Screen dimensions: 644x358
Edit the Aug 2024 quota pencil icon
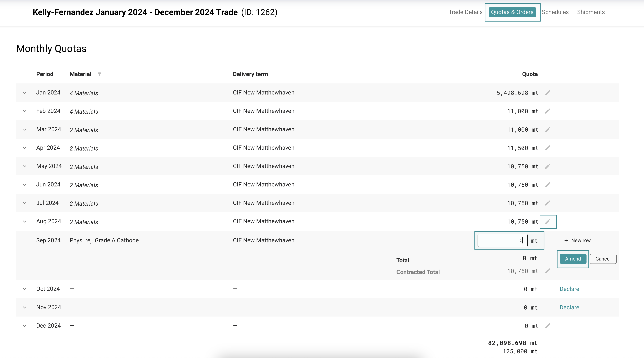[547, 221]
